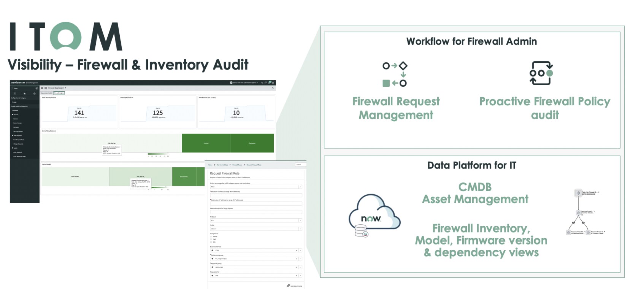
Task: Open the Protocol dropdown
Action: (256, 220)
